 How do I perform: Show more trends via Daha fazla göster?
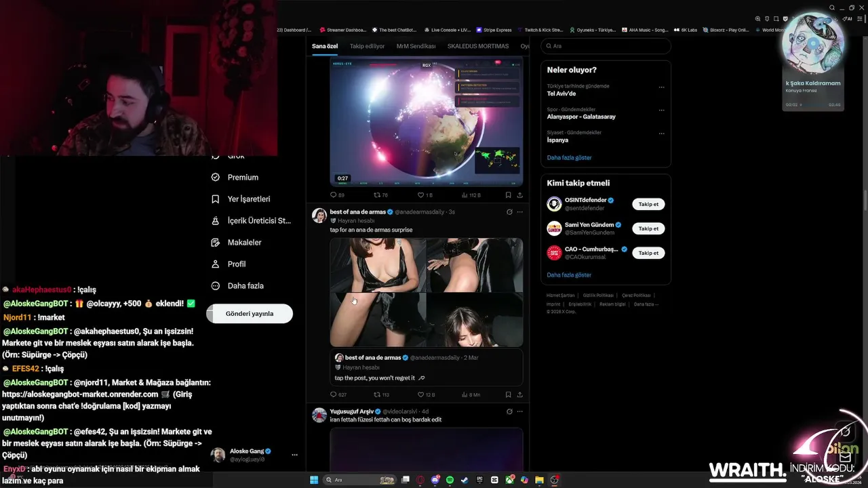click(569, 158)
